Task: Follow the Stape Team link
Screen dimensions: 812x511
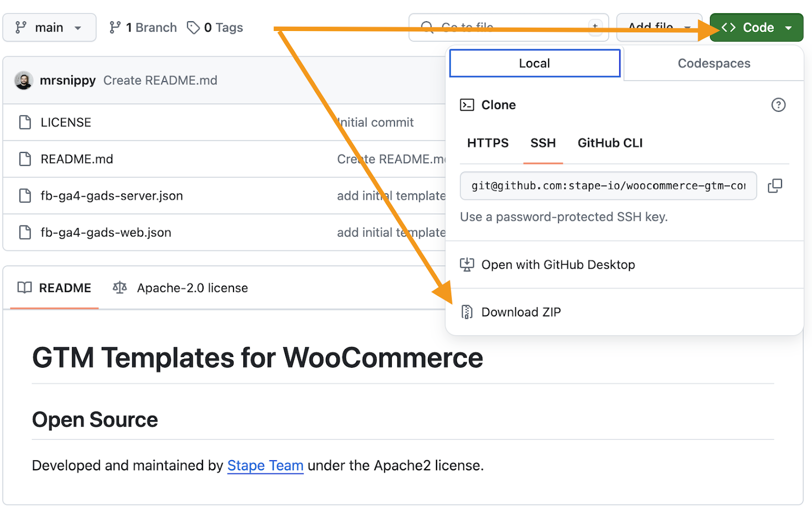Action: pyautogui.click(x=265, y=465)
